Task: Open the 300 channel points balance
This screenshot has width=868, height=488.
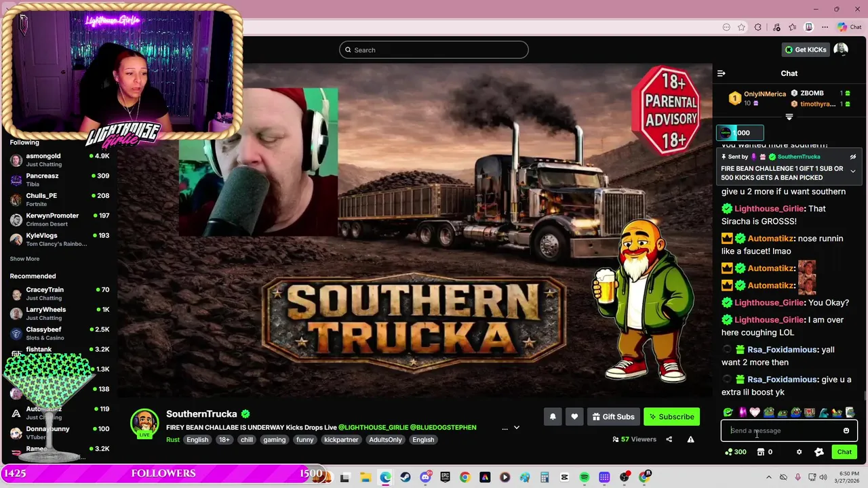Action: click(x=736, y=452)
